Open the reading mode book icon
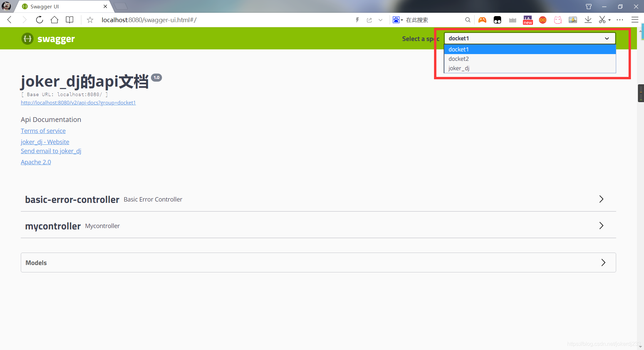 pos(69,20)
